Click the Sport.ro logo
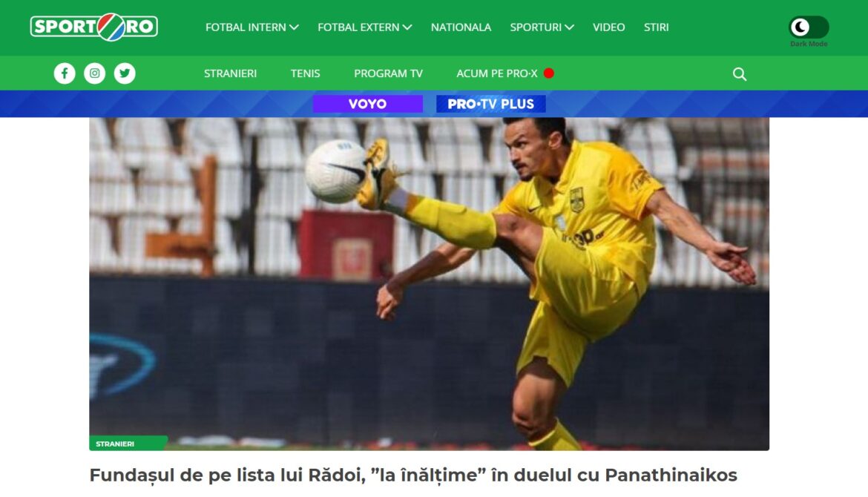Viewport: 868px width, 497px height. (94, 27)
